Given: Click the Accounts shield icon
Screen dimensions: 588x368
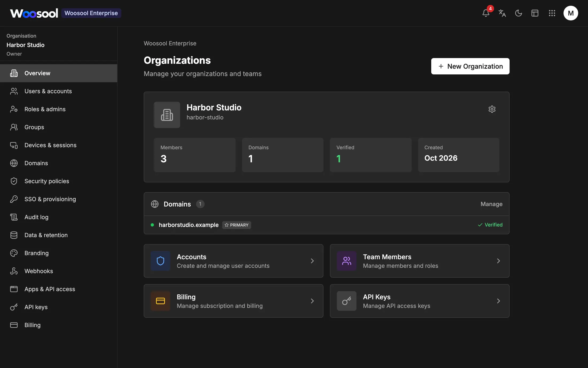Looking at the screenshot, I should (x=160, y=261).
